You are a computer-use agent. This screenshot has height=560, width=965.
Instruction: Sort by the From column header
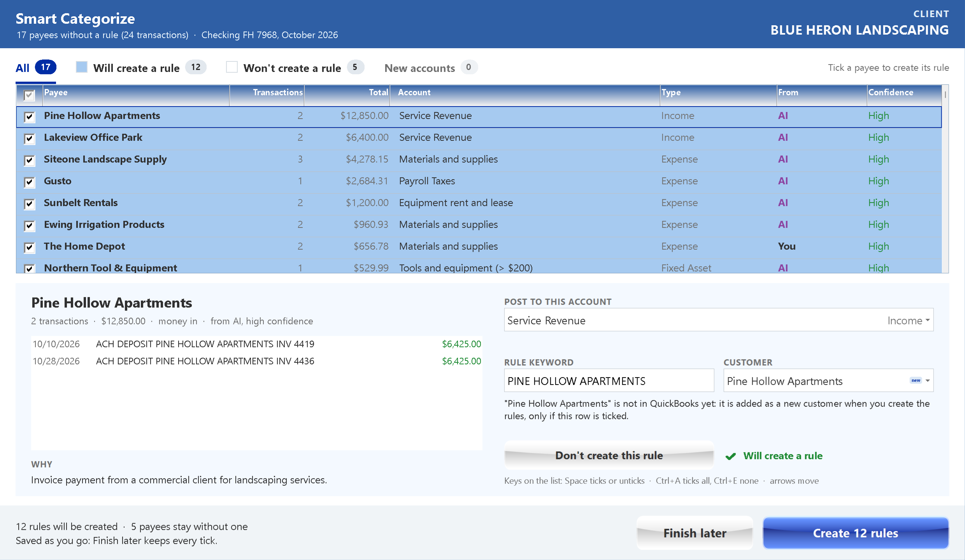pyautogui.click(x=822, y=95)
